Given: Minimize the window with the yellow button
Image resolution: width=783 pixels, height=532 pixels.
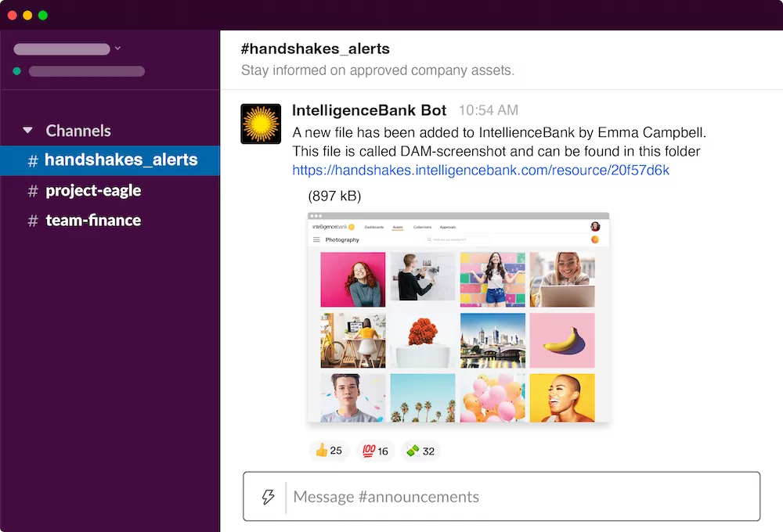Looking at the screenshot, I should (x=27, y=16).
